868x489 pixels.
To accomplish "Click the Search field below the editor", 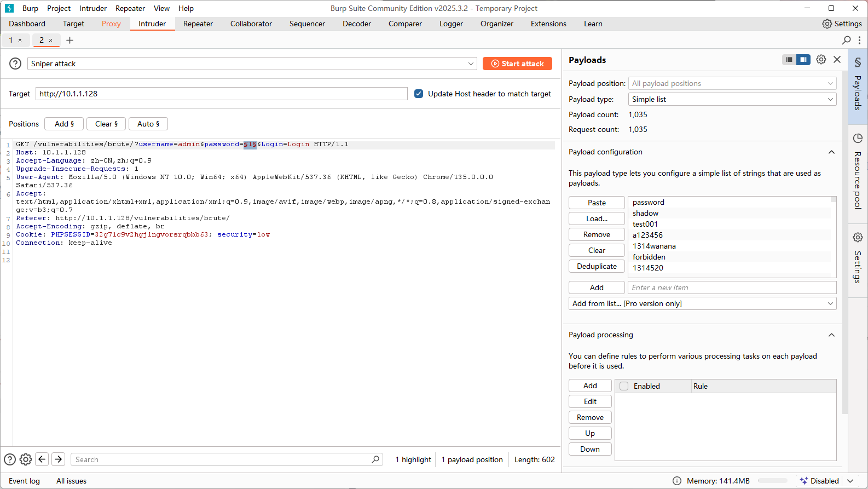I will (226, 459).
